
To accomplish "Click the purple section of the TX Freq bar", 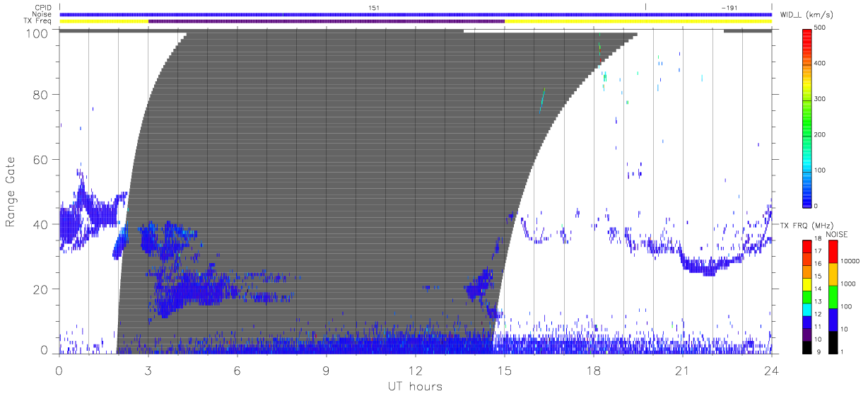I will coord(327,21).
